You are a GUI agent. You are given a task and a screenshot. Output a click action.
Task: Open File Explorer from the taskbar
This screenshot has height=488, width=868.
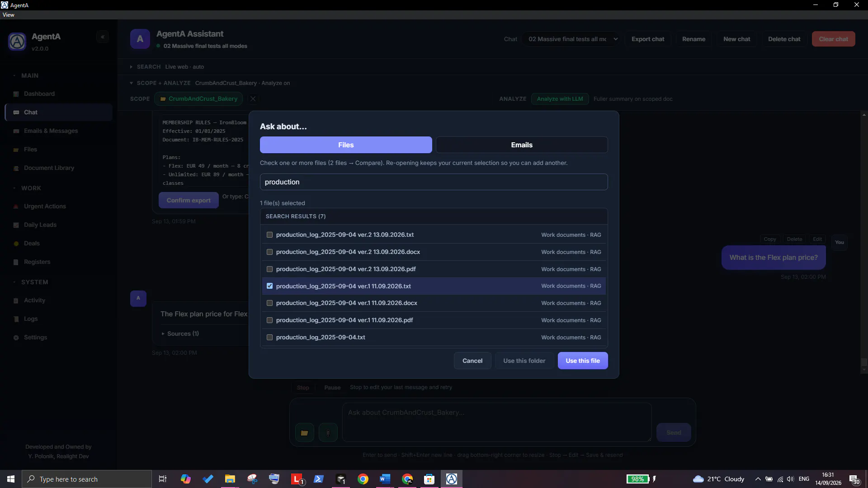click(x=230, y=479)
